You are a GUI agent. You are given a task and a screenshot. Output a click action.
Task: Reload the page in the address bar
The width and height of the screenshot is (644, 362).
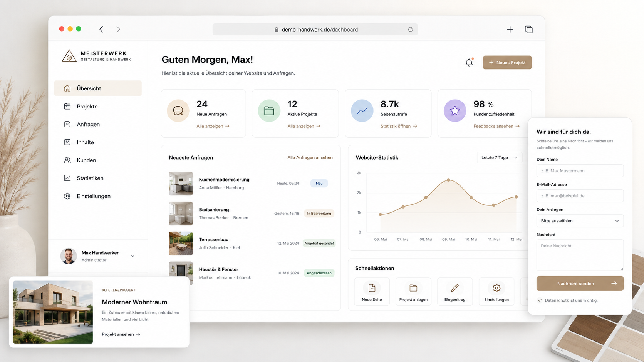coord(410,30)
